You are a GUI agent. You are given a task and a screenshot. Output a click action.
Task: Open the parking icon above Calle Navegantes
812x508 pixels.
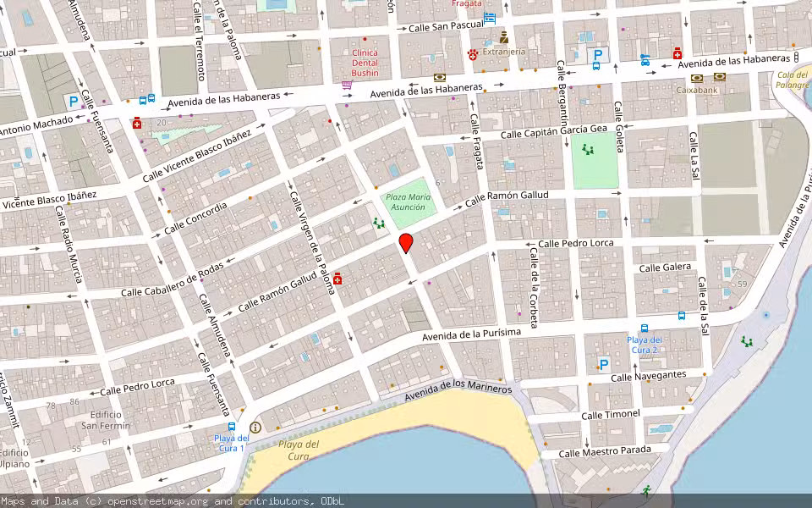603,364
